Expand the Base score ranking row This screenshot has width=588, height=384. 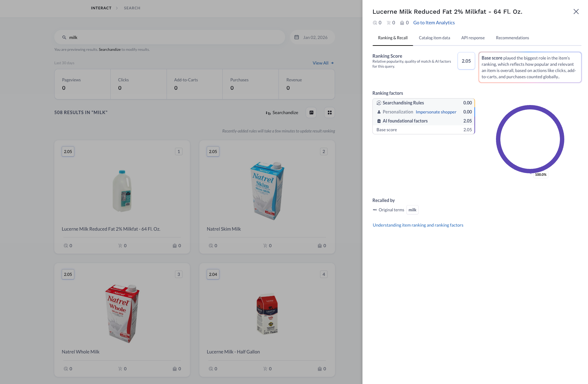(x=423, y=130)
